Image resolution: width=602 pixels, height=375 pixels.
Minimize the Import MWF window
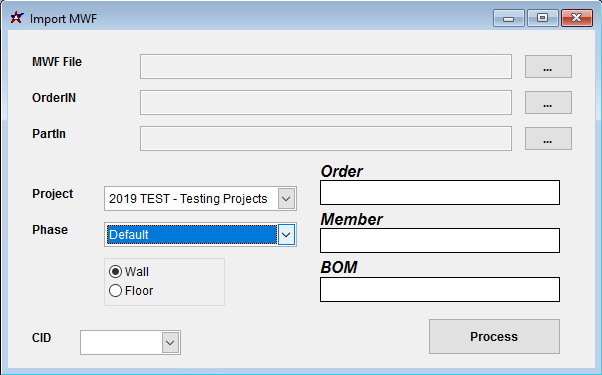pos(509,18)
